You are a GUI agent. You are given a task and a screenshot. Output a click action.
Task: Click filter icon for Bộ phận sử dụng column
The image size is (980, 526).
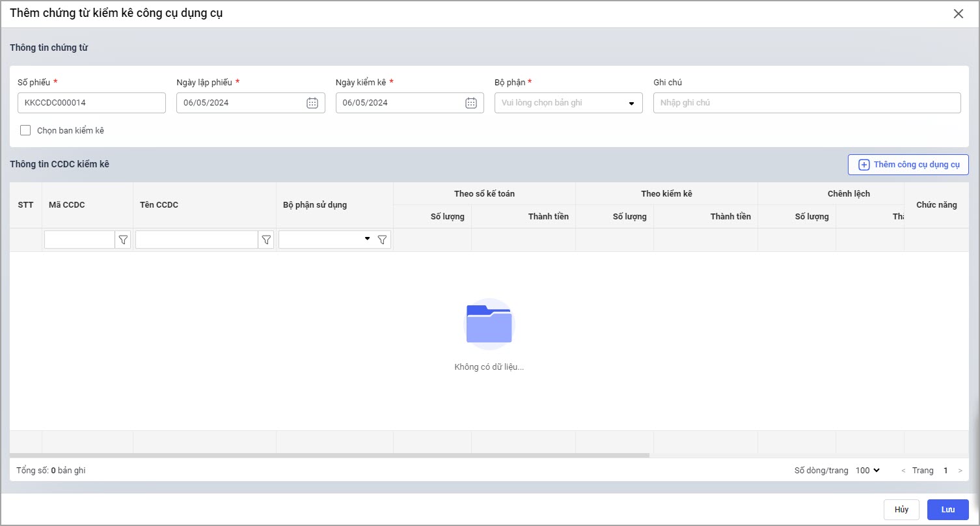point(383,240)
